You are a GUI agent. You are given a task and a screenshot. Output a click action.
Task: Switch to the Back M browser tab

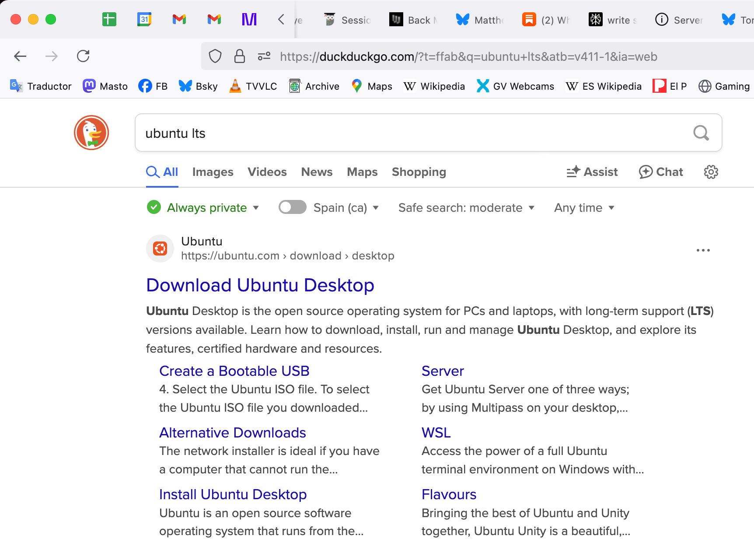[414, 20]
